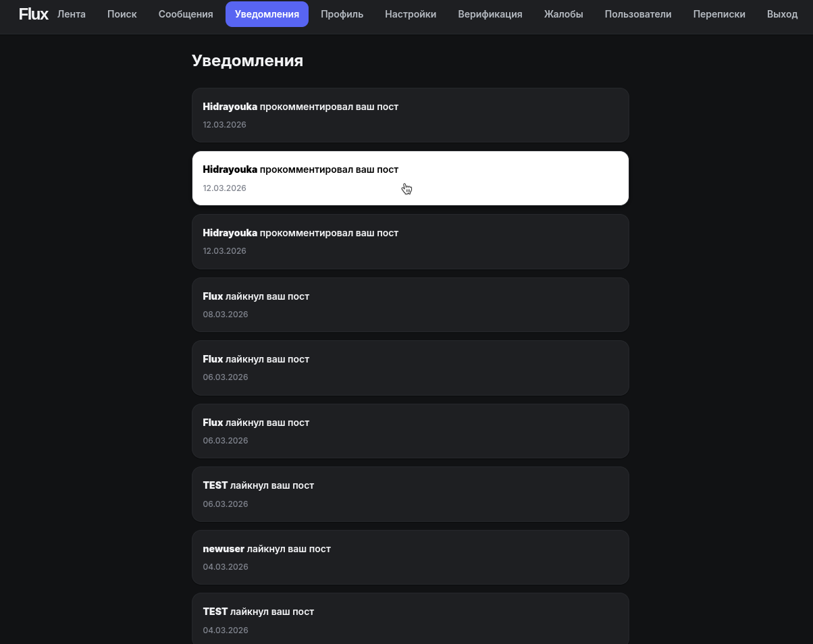Open the TEST like notification from 04.03.2026
This screenshot has height=644, width=813.
coord(411,619)
